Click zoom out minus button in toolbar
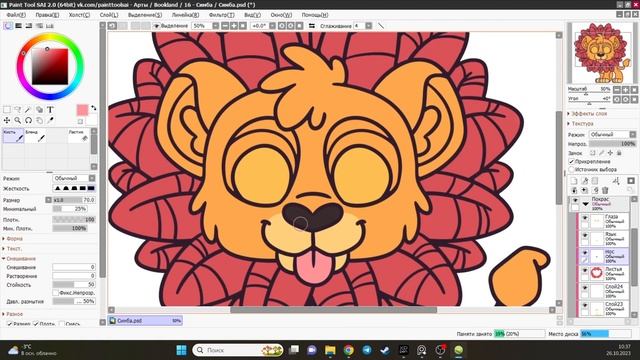Viewport: 640px width, 360px height. click(x=225, y=26)
